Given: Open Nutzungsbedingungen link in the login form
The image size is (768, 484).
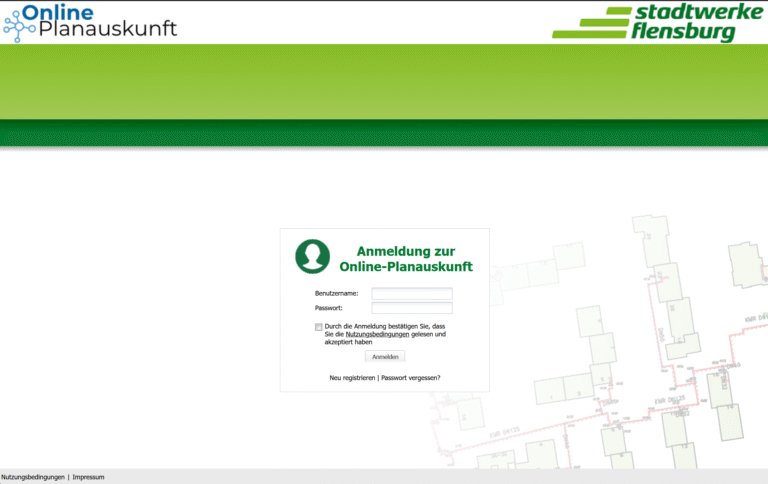Looking at the screenshot, I should (x=377, y=334).
